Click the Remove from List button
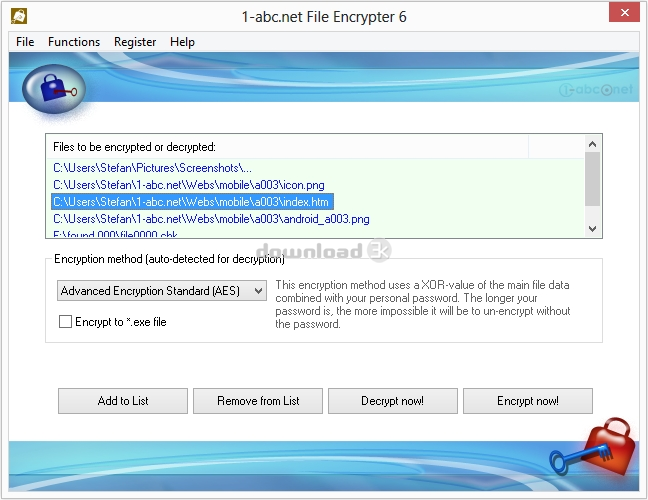Image resolution: width=648 pixels, height=500 pixels. click(x=258, y=401)
